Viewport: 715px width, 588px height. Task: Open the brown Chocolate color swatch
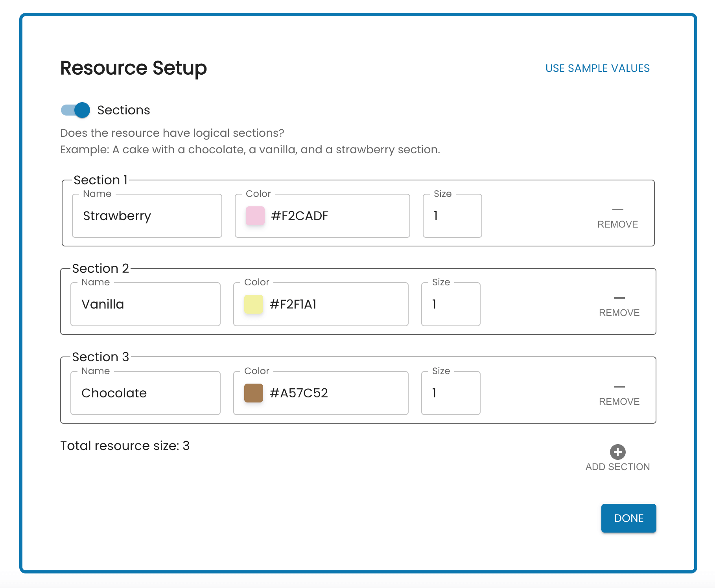pos(254,393)
